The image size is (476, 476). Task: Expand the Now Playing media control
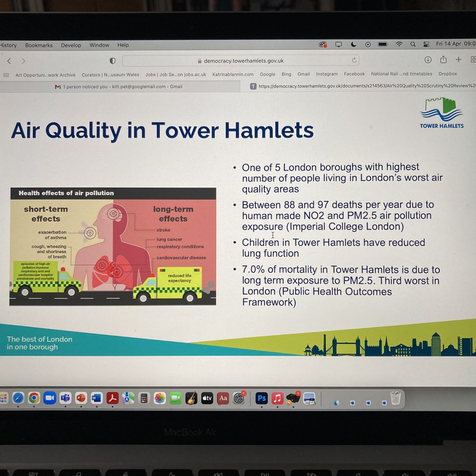pos(368,44)
